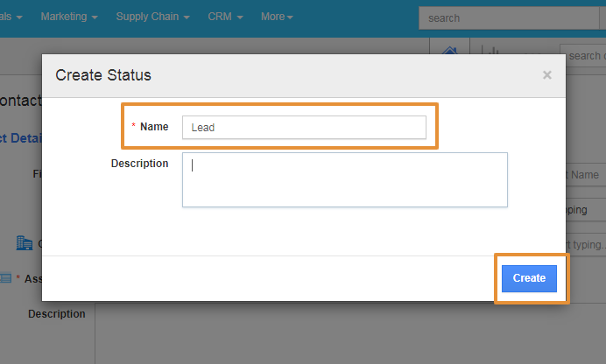The height and width of the screenshot is (364, 606).
Task: Expand the Supply Chain menu
Action: [152, 17]
